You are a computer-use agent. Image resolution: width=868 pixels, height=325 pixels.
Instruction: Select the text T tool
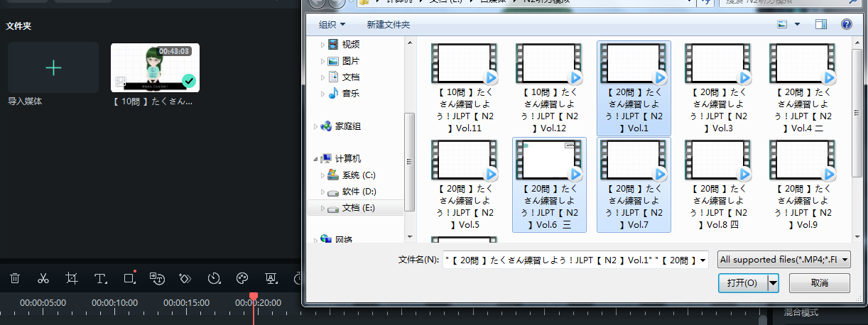pos(101,278)
